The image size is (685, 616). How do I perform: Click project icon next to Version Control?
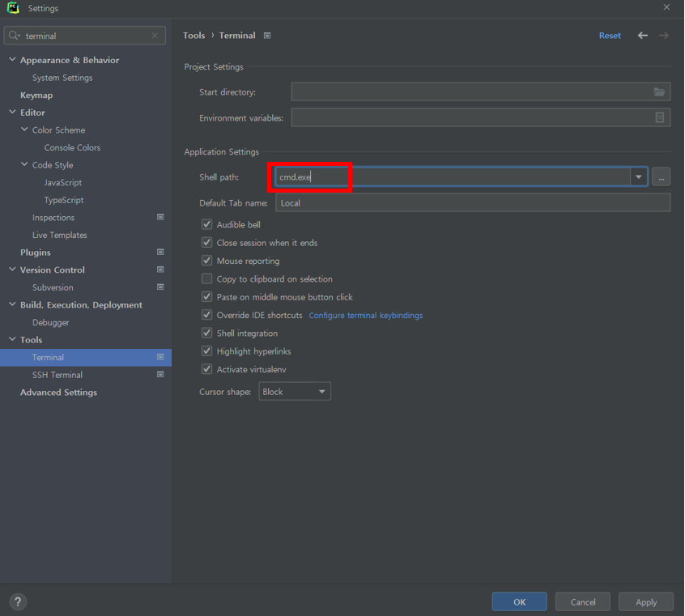point(160,270)
